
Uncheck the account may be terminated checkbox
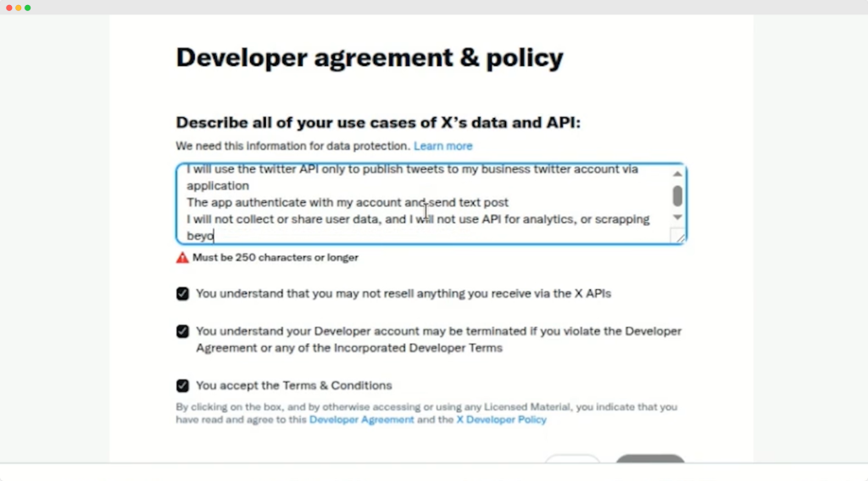click(x=182, y=332)
